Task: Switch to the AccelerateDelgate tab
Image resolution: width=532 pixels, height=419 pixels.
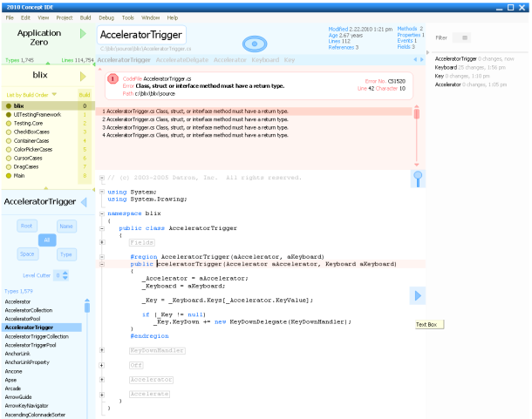Action: [182, 60]
